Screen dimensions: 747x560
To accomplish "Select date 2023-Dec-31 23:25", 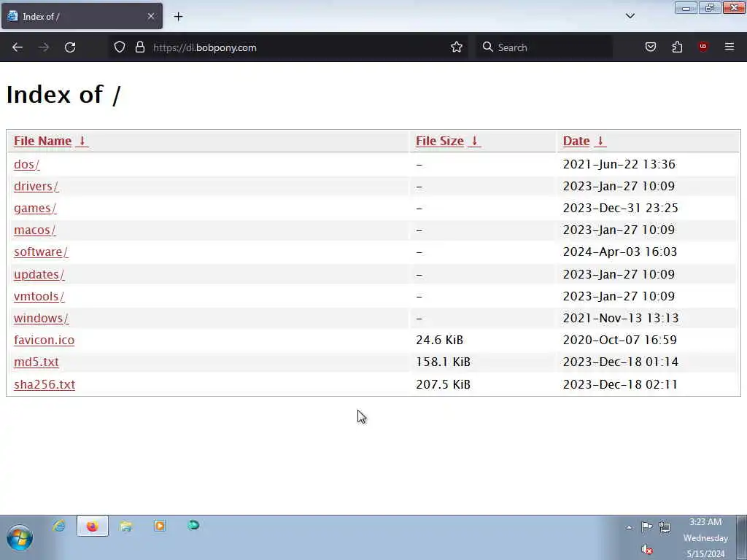I will pyautogui.click(x=620, y=208).
